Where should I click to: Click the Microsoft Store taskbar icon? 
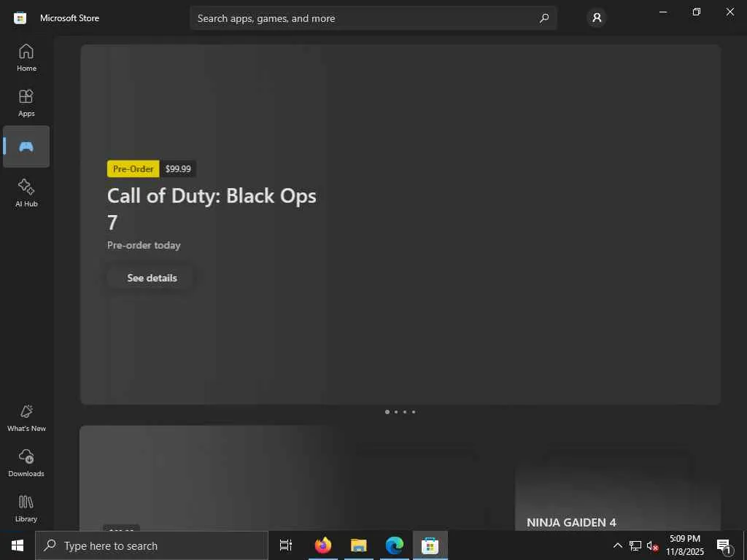coord(430,545)
